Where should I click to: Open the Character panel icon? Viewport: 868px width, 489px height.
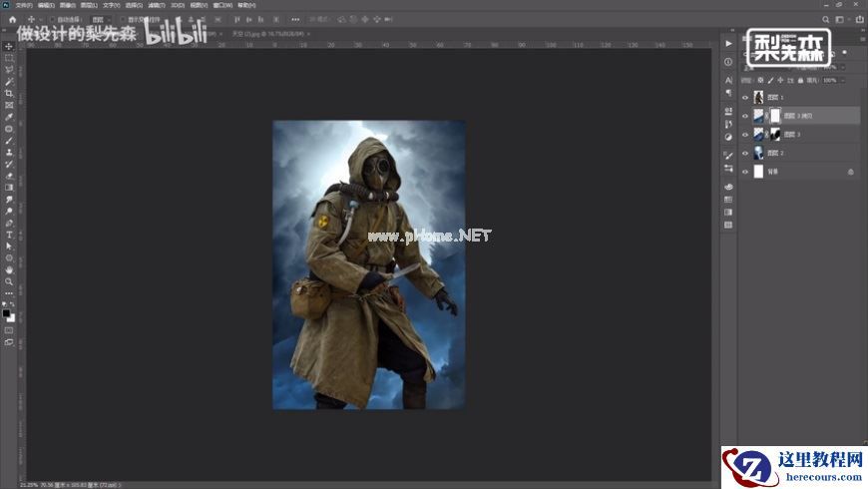click(x=728, y=80)
